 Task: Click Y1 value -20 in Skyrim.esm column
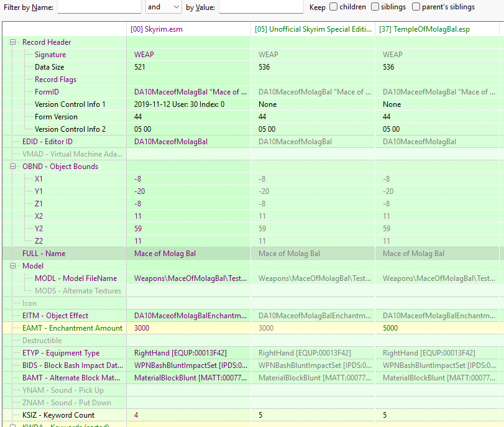click(139, 191)
